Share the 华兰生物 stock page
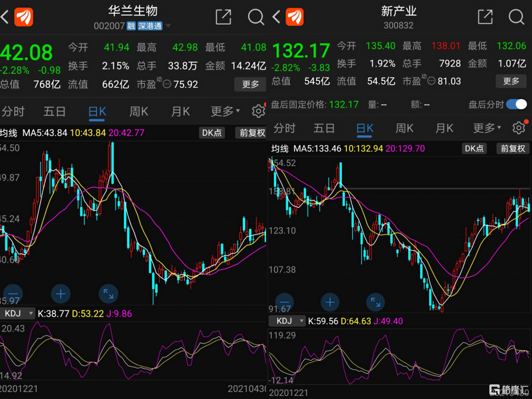 click(x=223, y=17)
